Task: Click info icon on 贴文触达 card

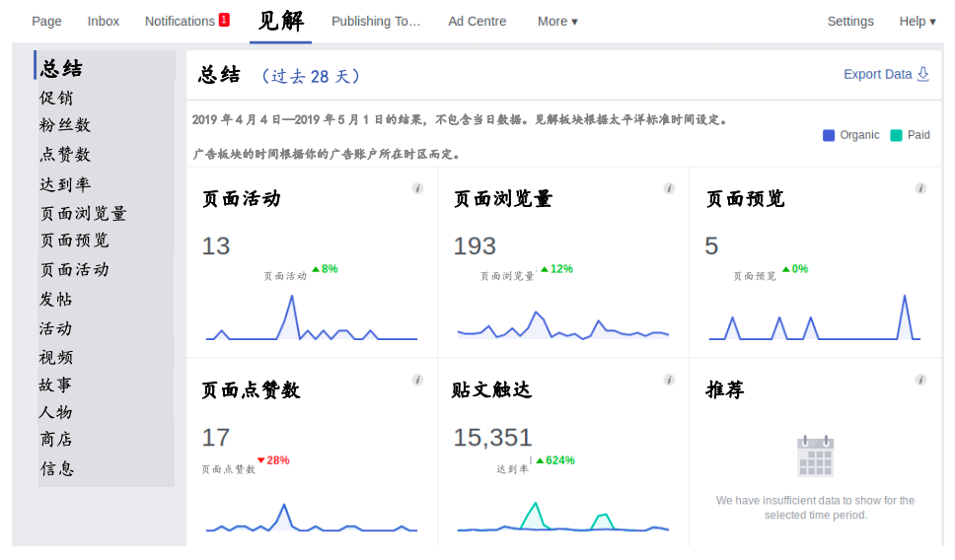Action: pos(669,380)
